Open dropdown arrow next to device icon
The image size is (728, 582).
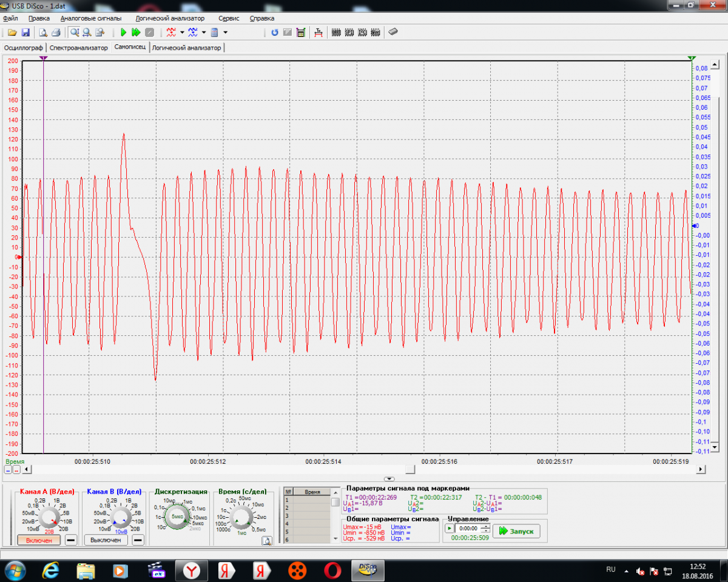click(226, 32)
